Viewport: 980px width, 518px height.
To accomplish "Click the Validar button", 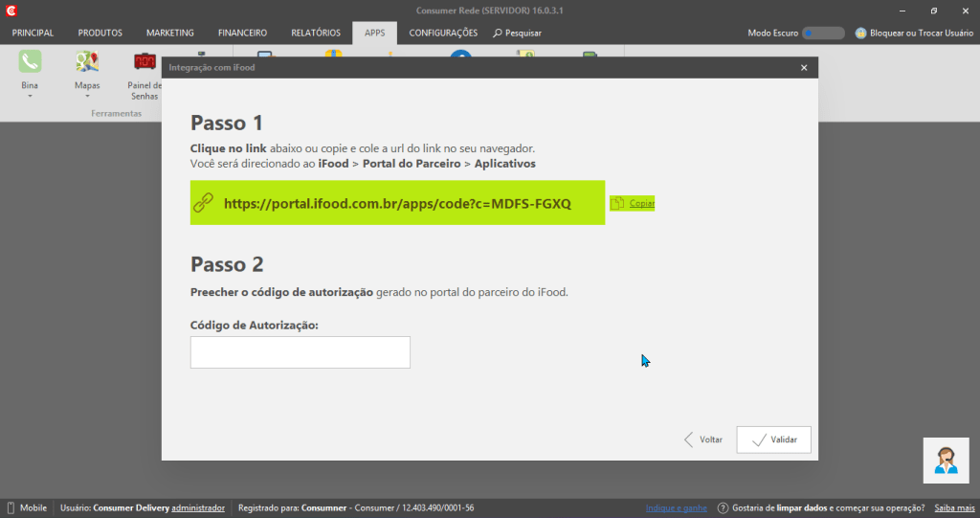I will [x=773, y=439].
